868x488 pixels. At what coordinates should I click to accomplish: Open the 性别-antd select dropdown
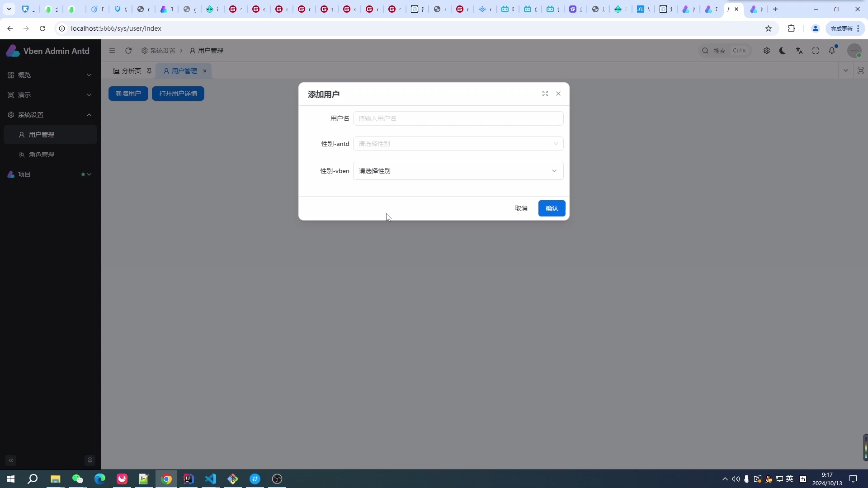point(458,144)
